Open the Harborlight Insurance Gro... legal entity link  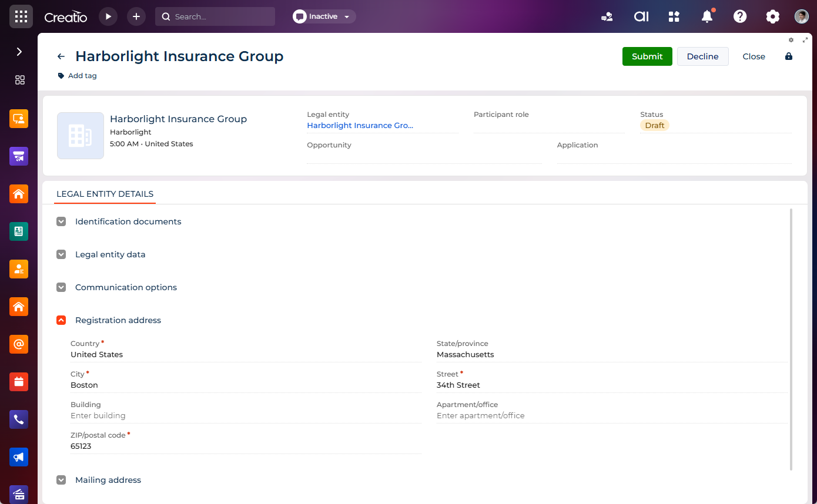[360, 125]
